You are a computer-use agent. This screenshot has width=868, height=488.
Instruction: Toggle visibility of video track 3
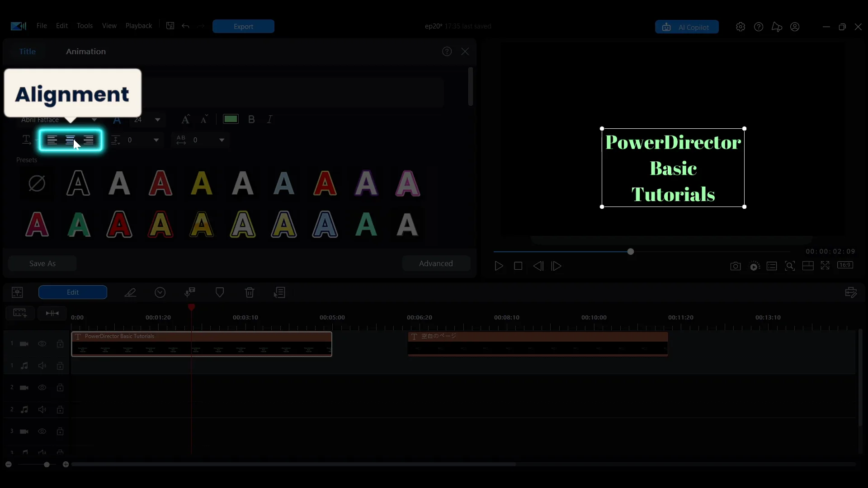[42, 432]
